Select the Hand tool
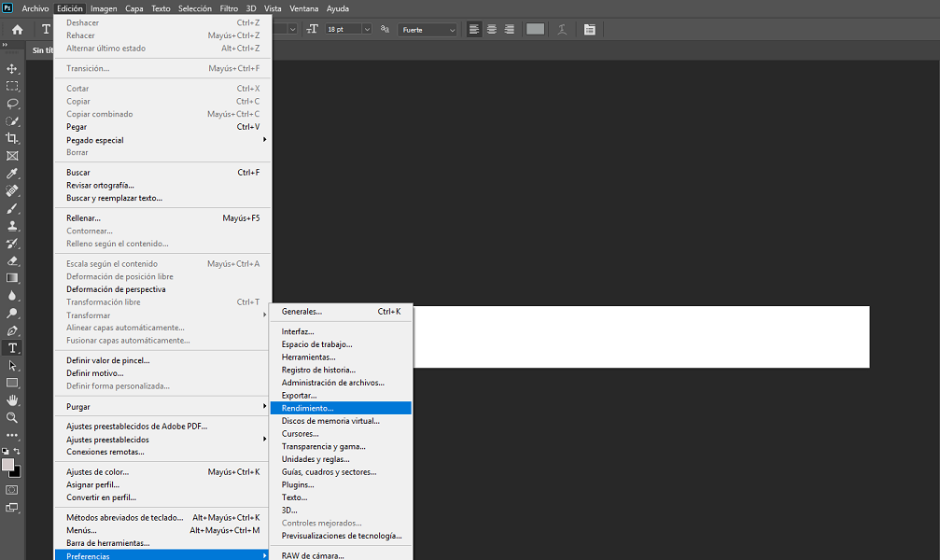The height and width of the screenshot is (560, 940). click(x=13, y=400)
